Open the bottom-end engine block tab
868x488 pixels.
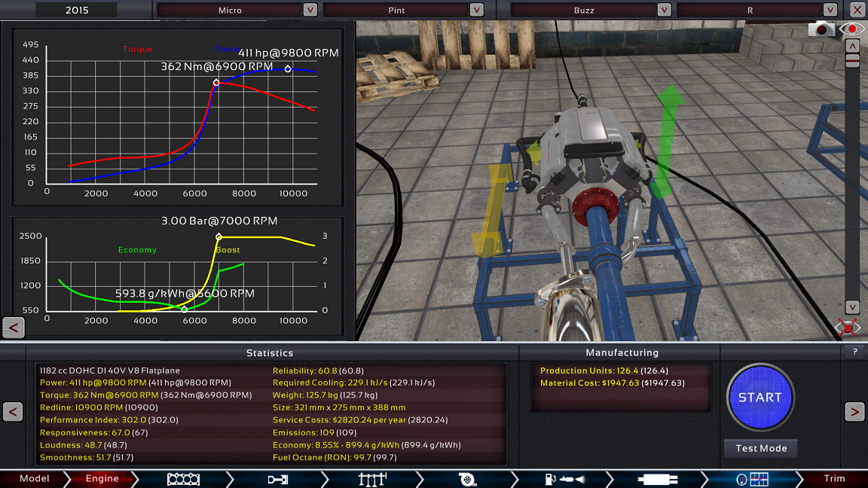point(183,479)
